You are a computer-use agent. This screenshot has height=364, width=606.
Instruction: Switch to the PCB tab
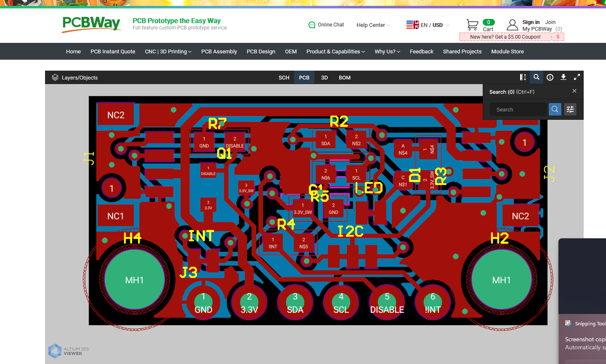click(x=304, y=77)
